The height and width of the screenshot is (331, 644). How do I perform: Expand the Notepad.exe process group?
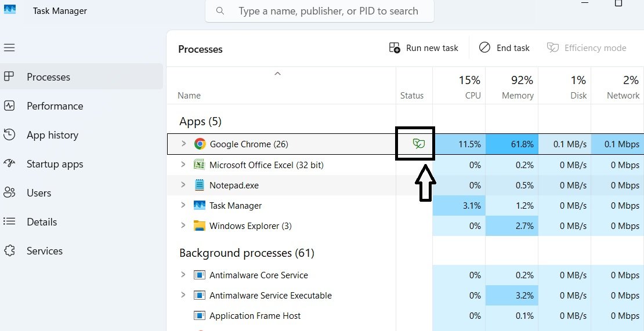tap(183, 184)
